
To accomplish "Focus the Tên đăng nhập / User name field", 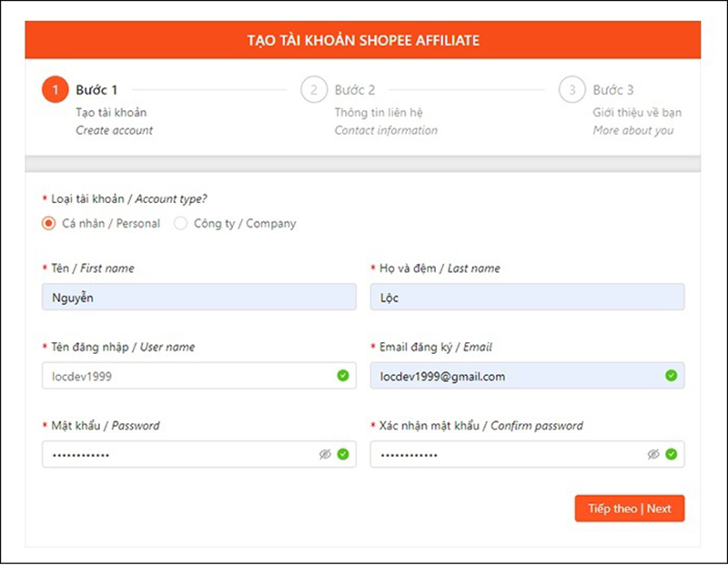I will pos(199,376).
